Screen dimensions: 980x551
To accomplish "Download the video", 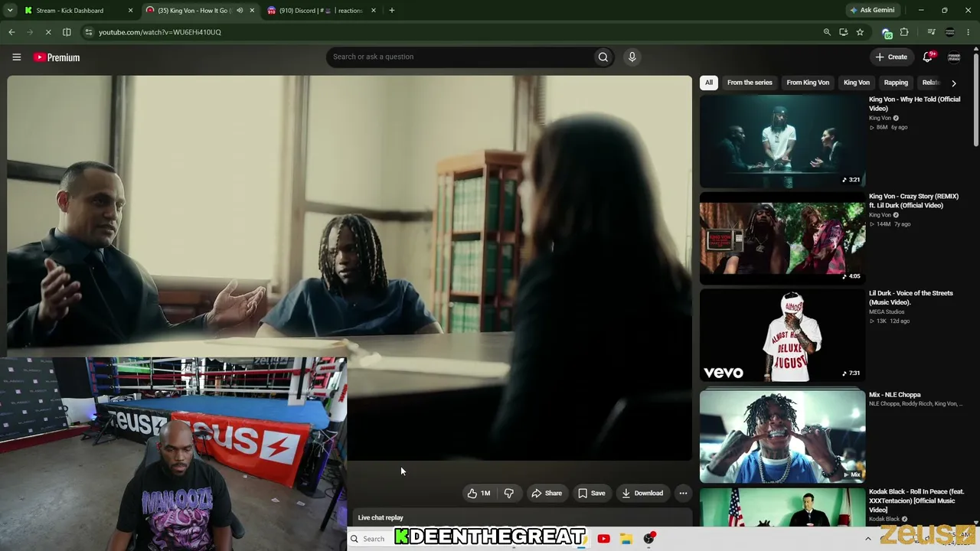I will tap(642, 494).
